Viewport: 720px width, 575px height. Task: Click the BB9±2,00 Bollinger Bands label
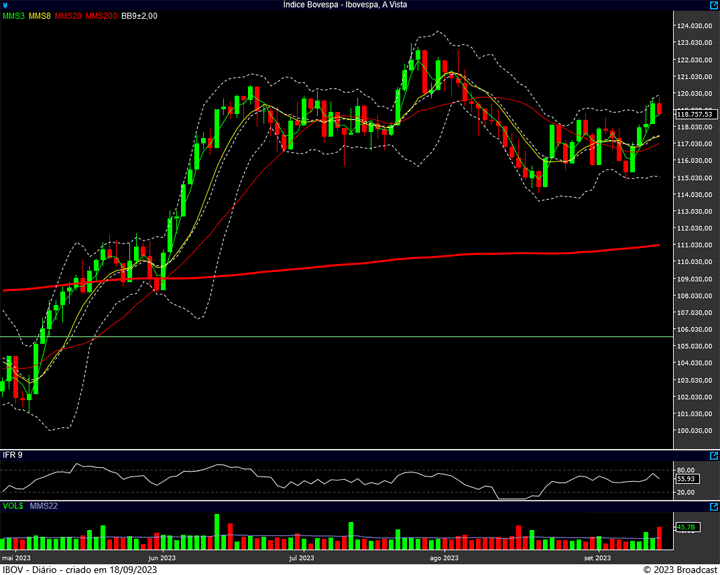[x=139, y=16]
